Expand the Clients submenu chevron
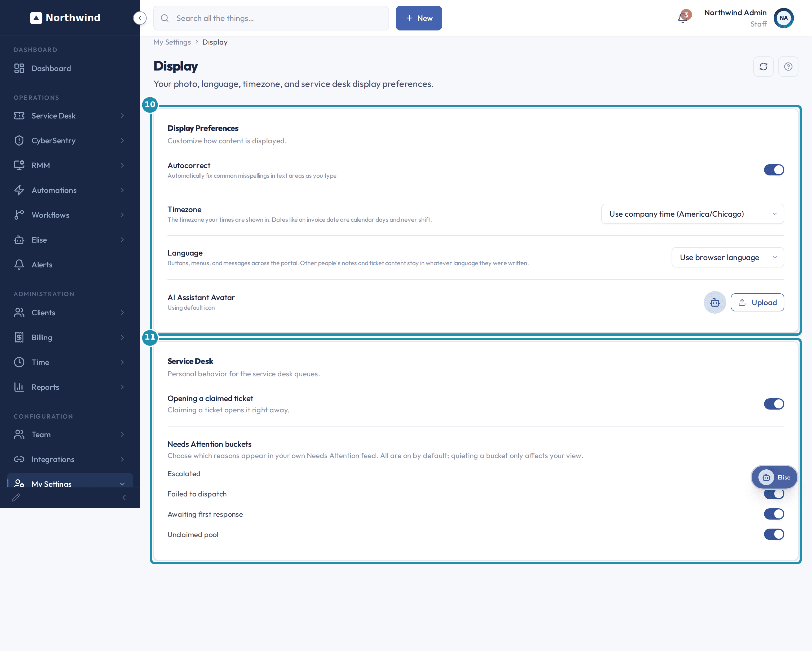 click(x=122, y=313)
